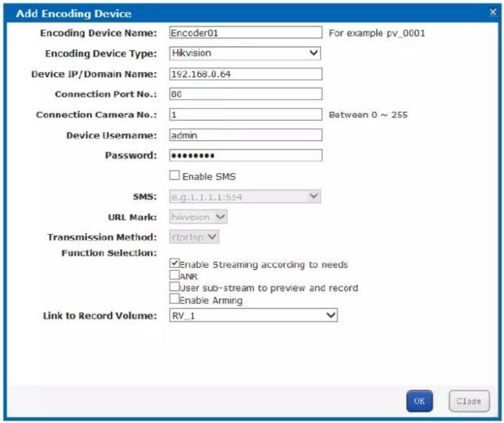Screen dimensions: 504x423
Task: Click the 'Between 0 ~ 255' hint text
Action: click(x=368, y=115)
